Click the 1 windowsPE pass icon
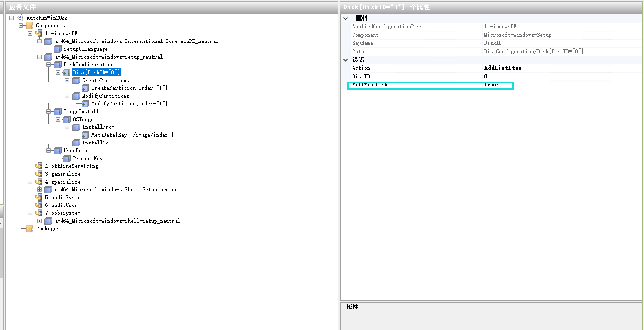 tap(39, 33)
